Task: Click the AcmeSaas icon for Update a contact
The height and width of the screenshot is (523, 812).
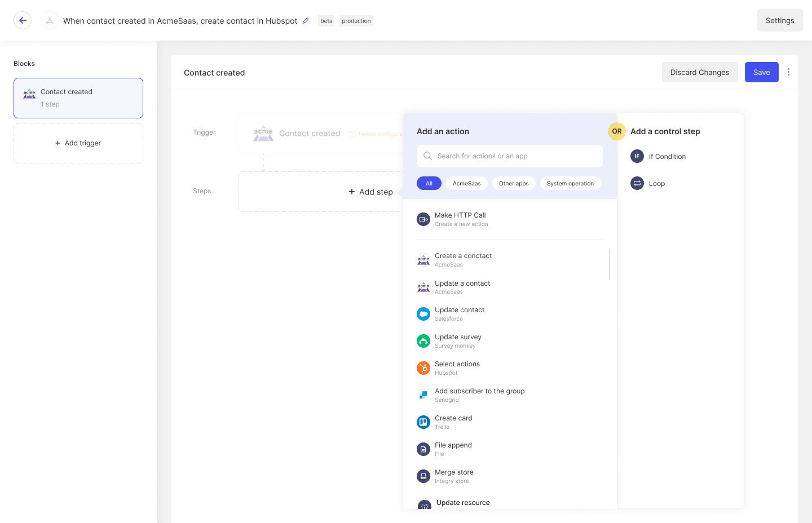Action: [423, 287]
